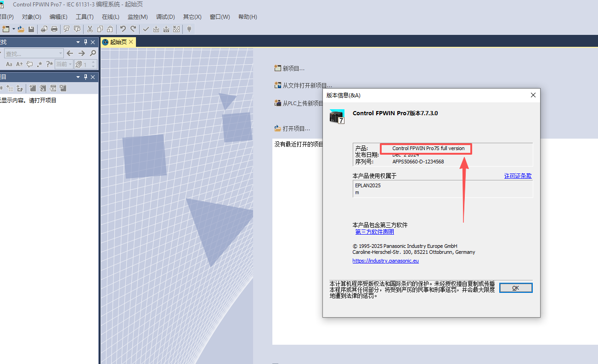Click the save disk icon in toolbar
598x364 pixels.
pyautogui.click(x=31, y=29)
